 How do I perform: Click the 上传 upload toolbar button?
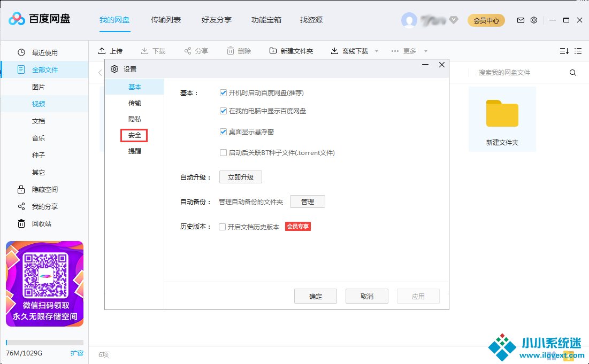pos(110,51)
